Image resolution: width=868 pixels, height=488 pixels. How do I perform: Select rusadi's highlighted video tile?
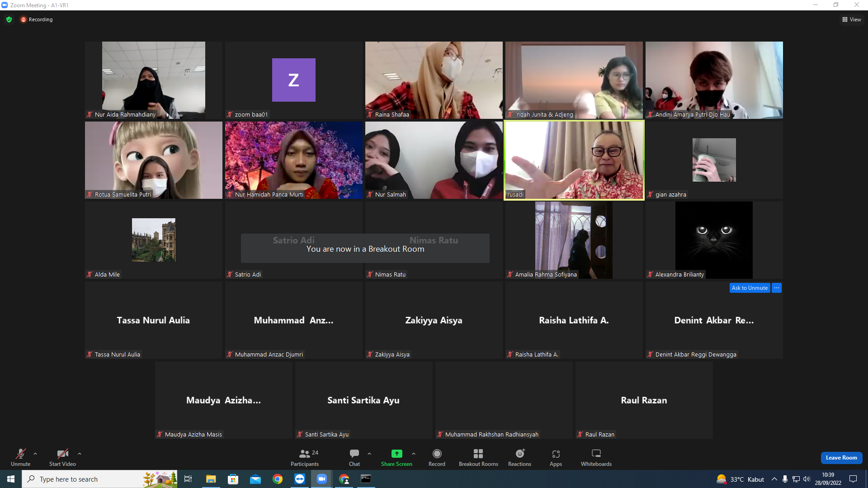574,160
